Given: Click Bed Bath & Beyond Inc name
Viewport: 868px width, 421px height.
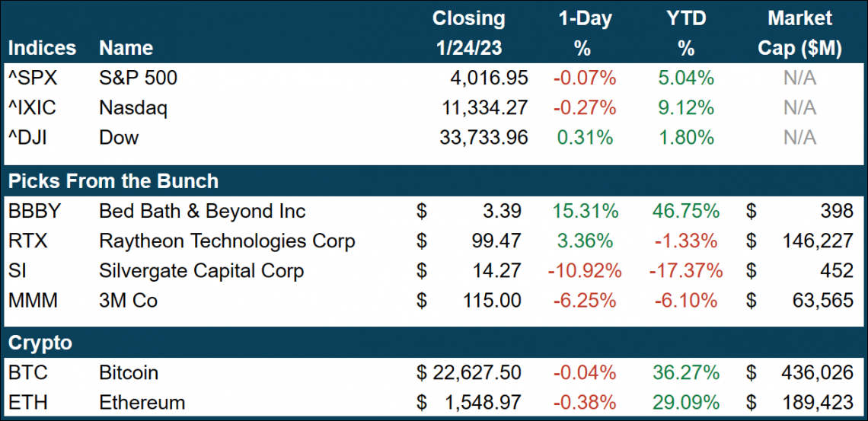Looking at the screenshot, I should click(203, 211).
